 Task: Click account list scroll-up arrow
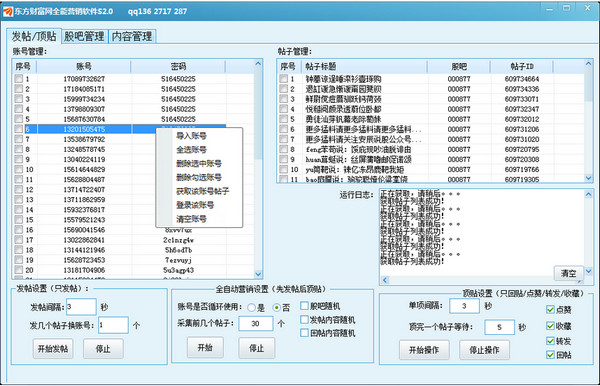[258, 64]
